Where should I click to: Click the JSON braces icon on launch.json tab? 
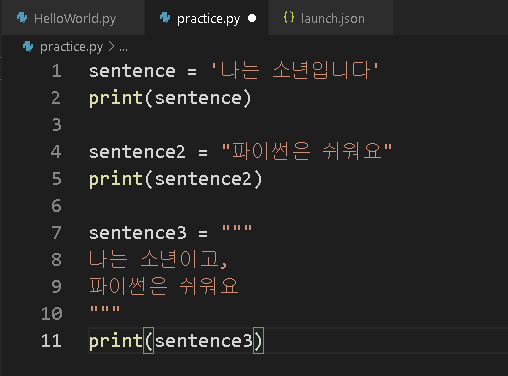coord(289,17)
